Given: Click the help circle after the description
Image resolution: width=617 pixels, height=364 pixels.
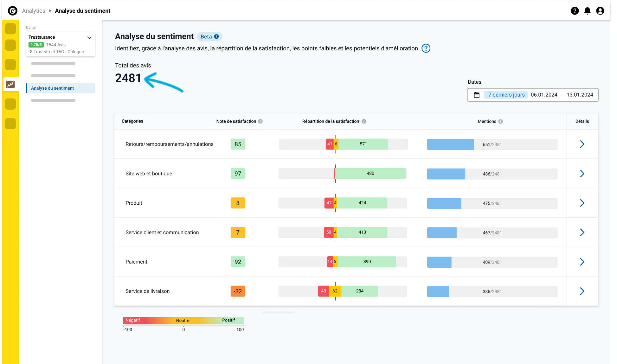Looking at the screenshot, I should [x=426, y=48].
